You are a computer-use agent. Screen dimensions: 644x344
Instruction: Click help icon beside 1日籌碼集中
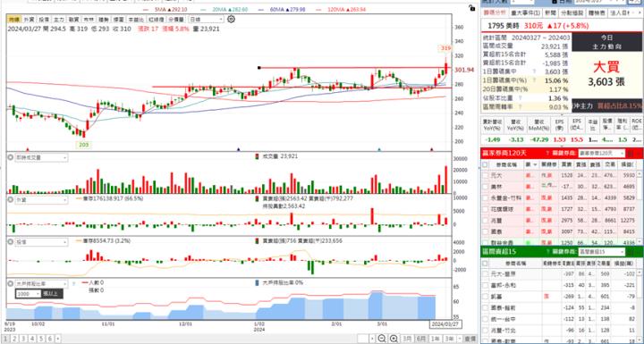click(535, 71)
